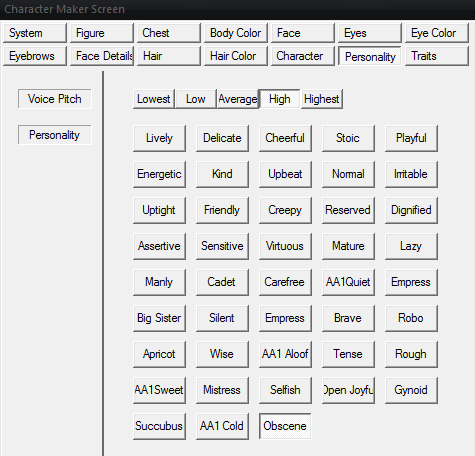
Task: Select the Apricot personality button
Action: (159, 354)
